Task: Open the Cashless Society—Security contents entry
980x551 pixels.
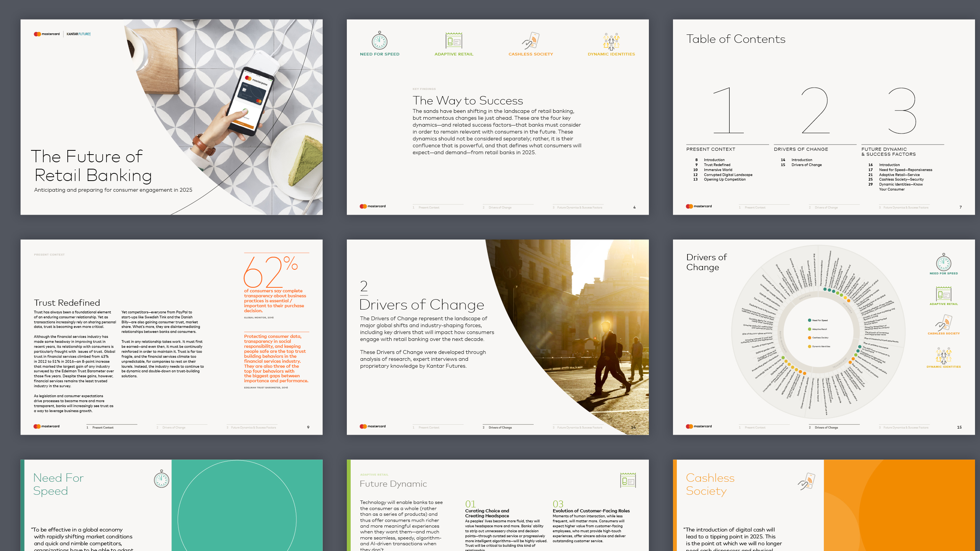Action: tap(901, 179)
